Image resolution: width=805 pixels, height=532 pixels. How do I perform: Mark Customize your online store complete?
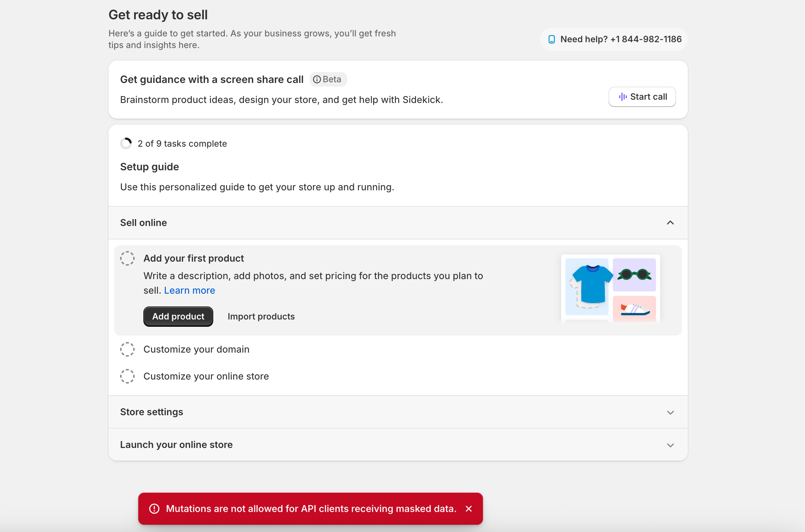[x=127, y=376]
